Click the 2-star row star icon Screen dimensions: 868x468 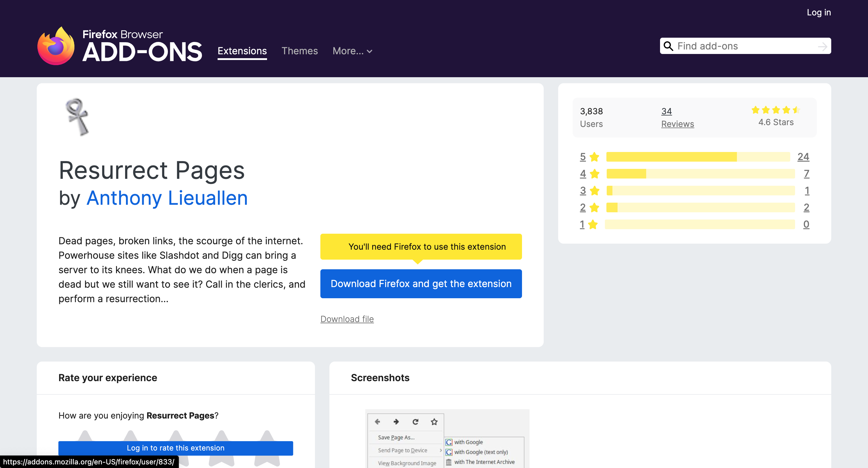595,207
